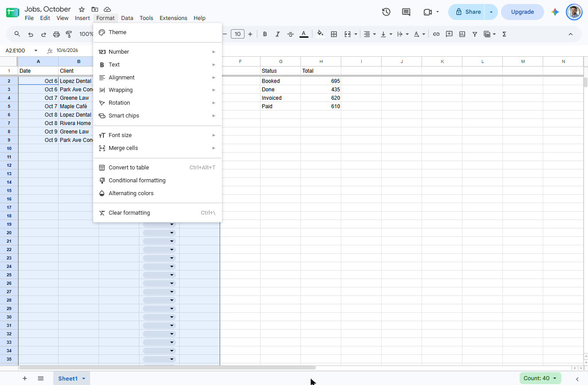Image resolution: width=588 pixels, height=385 pixels.
Task: Collapse the toolbar with hide menus chevron
Action: [571, 34]
